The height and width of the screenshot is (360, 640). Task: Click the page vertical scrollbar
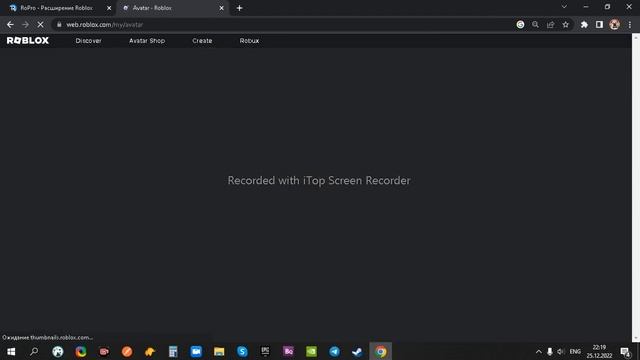coord(636,188)
